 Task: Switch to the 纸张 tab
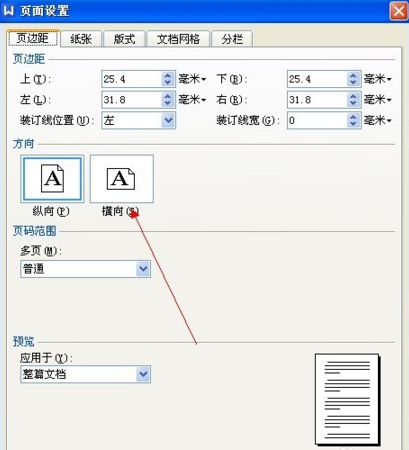coord(81,39)
